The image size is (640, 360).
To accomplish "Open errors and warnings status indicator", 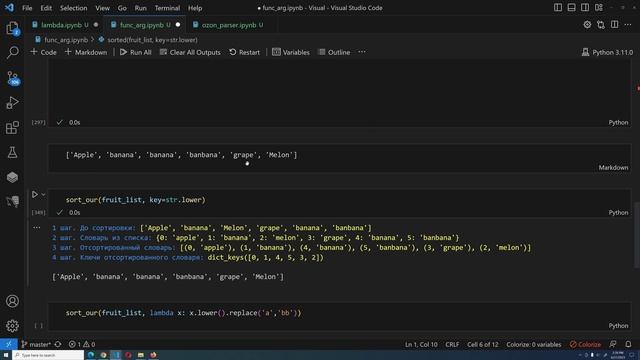I will pyautogui.click(x=82, y=344).
